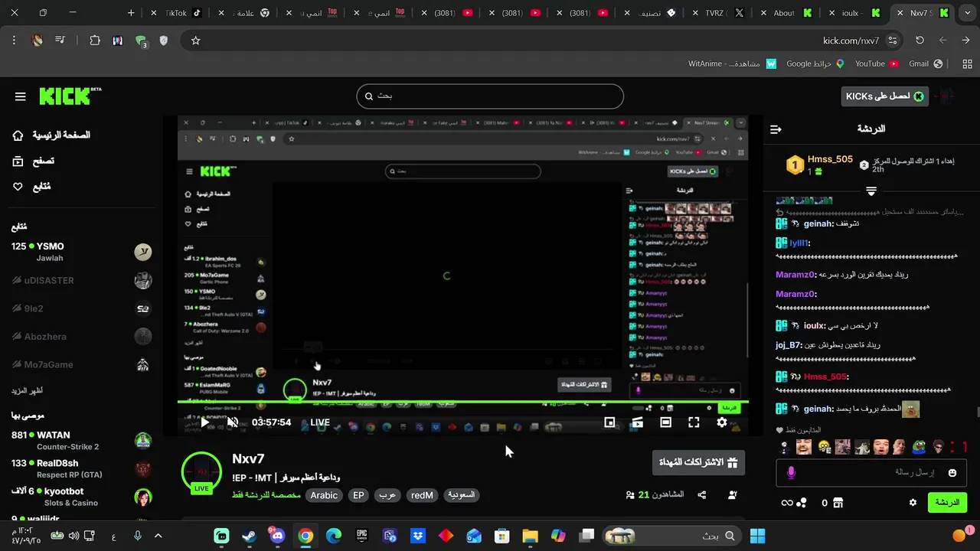Open the extensions puzzle icon

pyautogui.click(x=95, y=41)
